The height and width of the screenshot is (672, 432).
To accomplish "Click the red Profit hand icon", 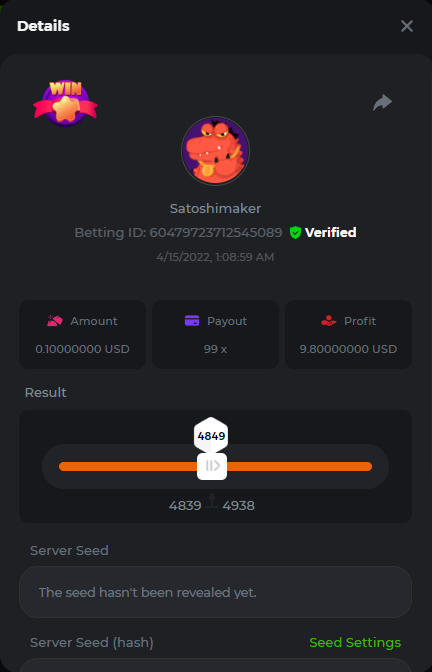I will pyautogui.click(x=329, y=321).
